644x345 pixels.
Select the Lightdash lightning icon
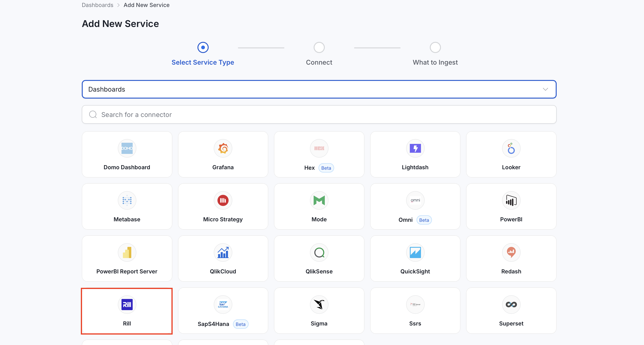(415, 148)
